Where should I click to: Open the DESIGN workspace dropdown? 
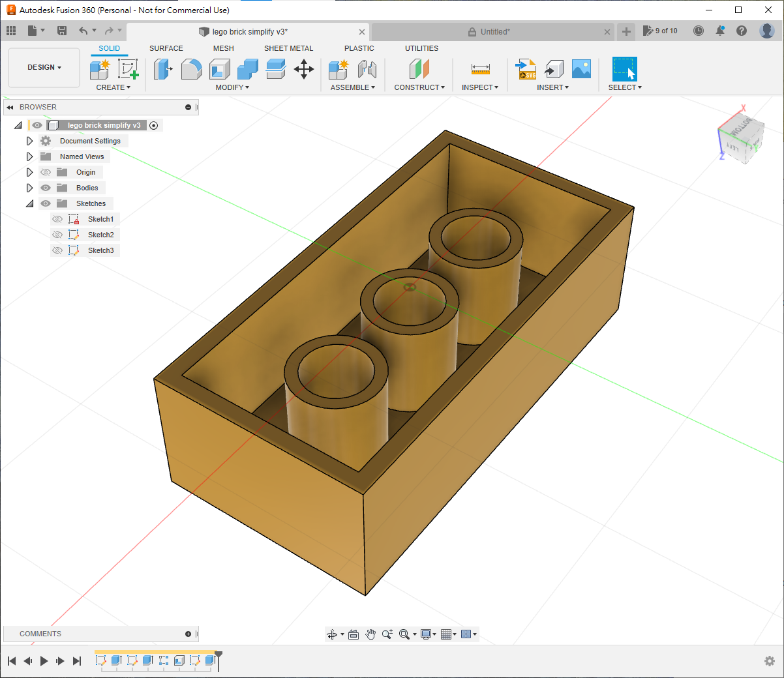(44, 68)
